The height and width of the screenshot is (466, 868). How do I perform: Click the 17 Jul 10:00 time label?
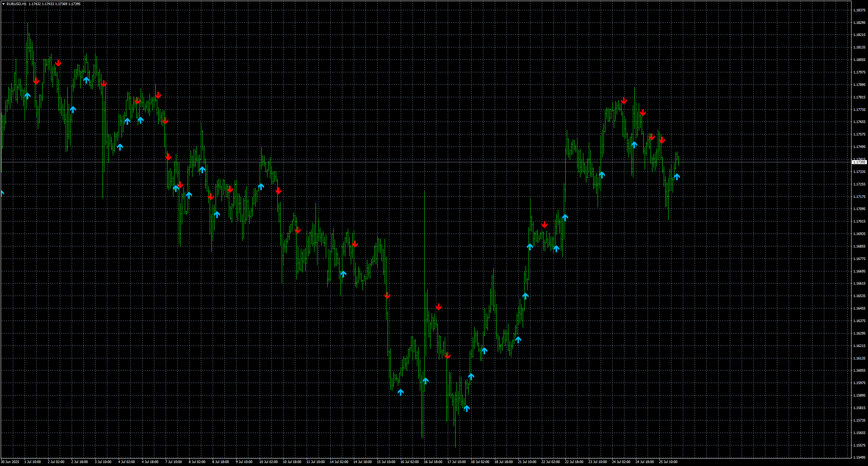click(457, 462)
